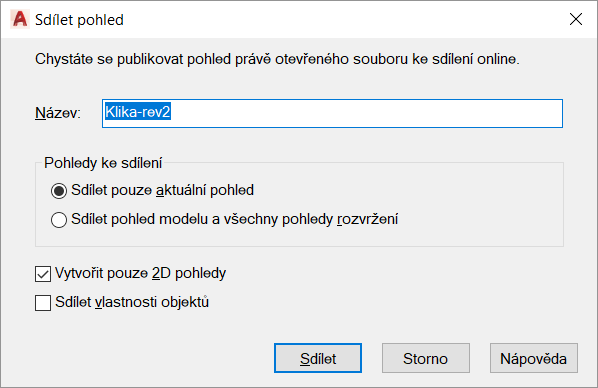The height and width of the screenshot is (388, 598).
Task: Uncheck the Vytvořit pouze 2D pohledy checkbox
Action: click(x=43, y=274)
